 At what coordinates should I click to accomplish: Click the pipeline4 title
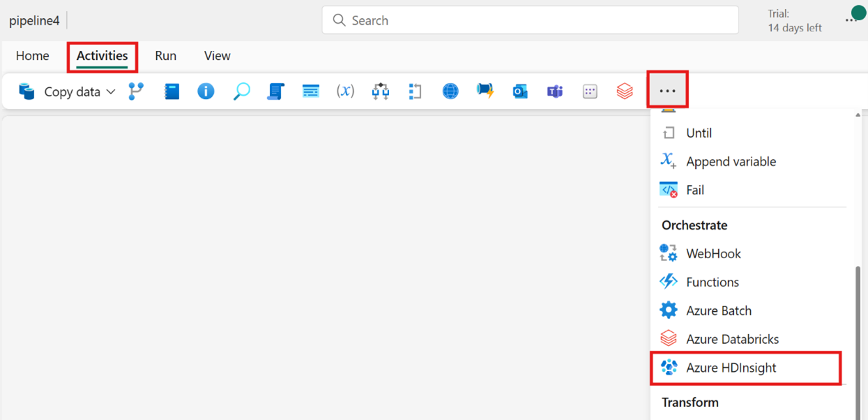tap(34, 20)
